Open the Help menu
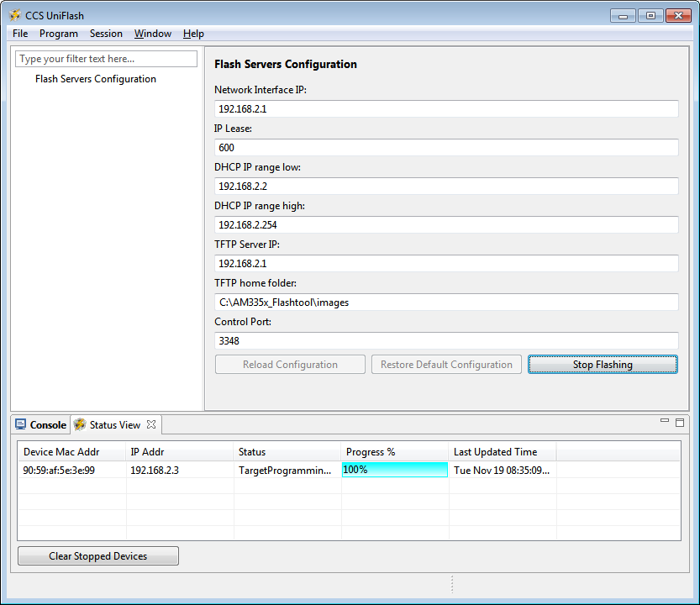This screenshot has width=700, height=605. [x=193, y=34]
